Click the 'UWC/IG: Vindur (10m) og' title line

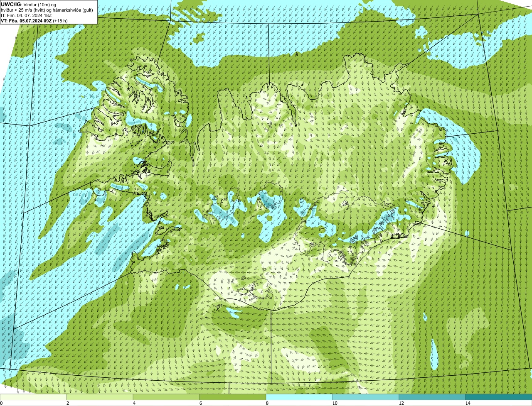pos(29,4)
